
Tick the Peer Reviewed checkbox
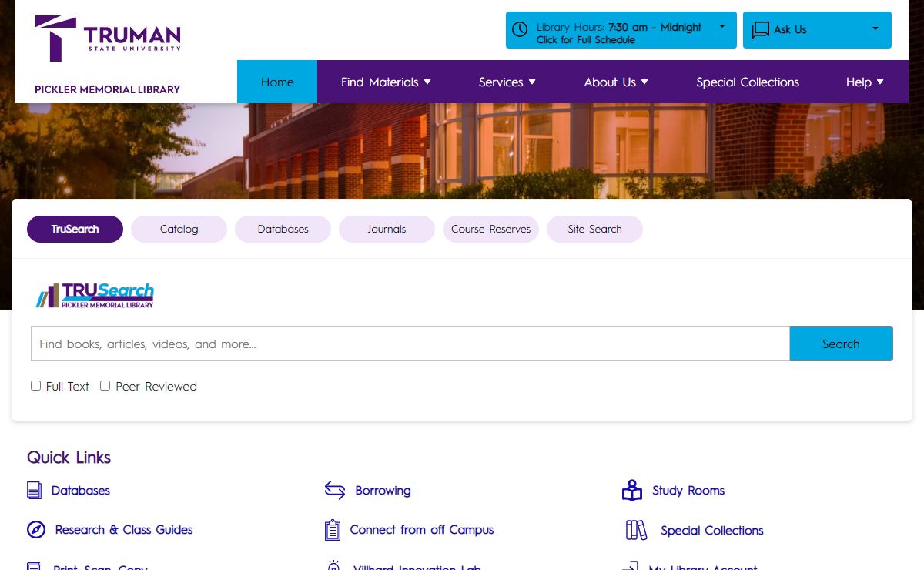pos(105,385)
